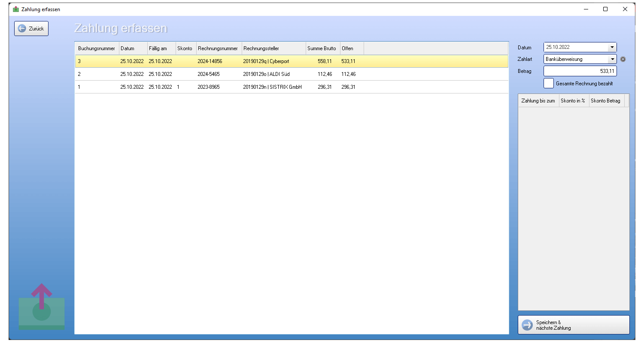
Task: Sort by Fällig am column header
Action: [161, 48]
